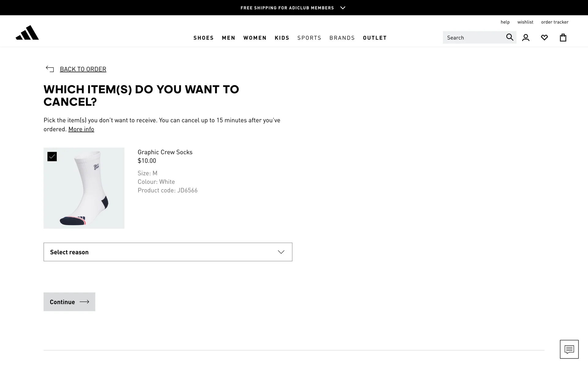Open the chat support icon
588x368 pixels.
click(x=569, y=349)
